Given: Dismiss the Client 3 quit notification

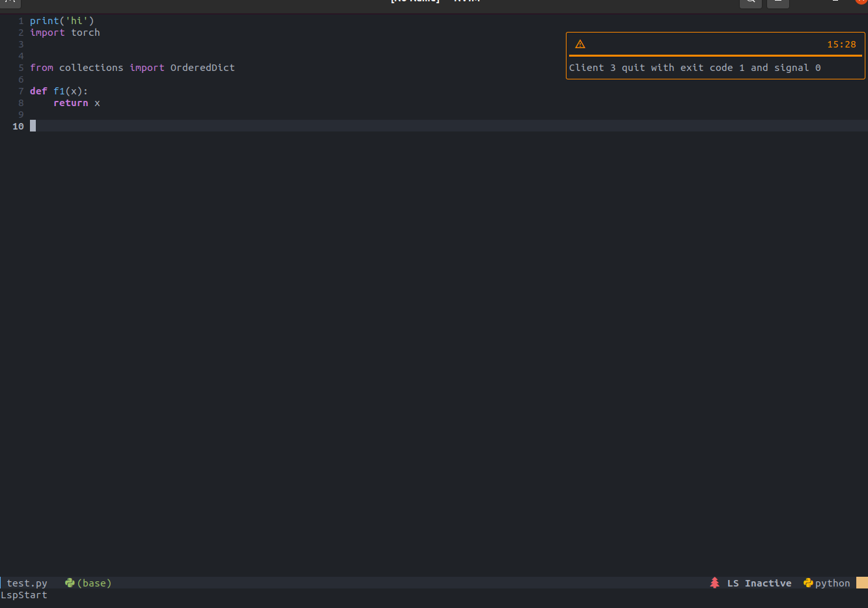Looking at the screenshot, I should (693, 67).
